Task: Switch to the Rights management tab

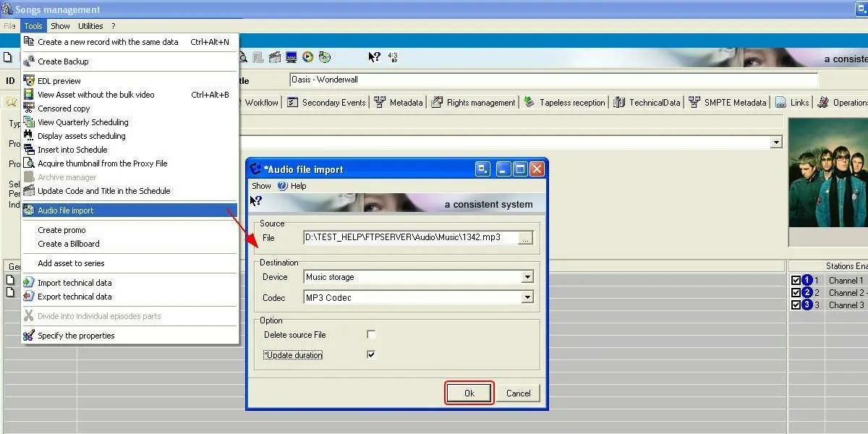Action: 474,103
